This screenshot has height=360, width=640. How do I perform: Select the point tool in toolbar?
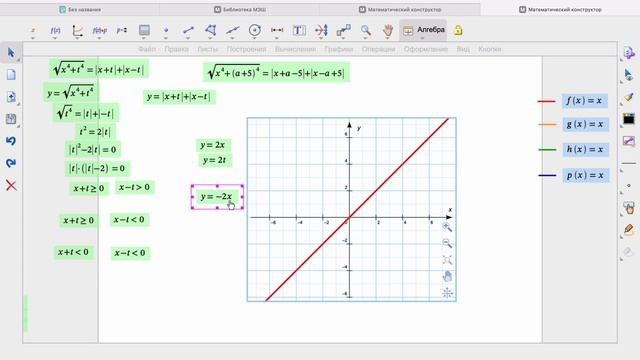[166, 30]
